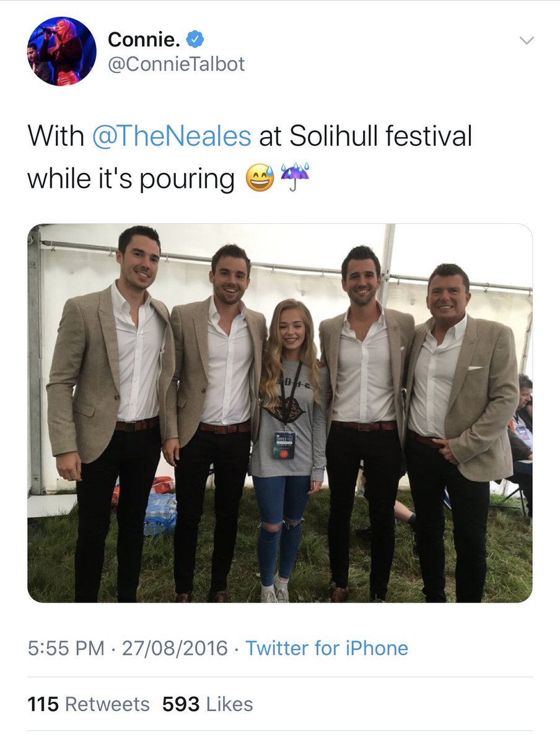The height and width of the screenshot is (744, 560).
Task: Expand the tweet options chevron
Action: coord(526,41)
